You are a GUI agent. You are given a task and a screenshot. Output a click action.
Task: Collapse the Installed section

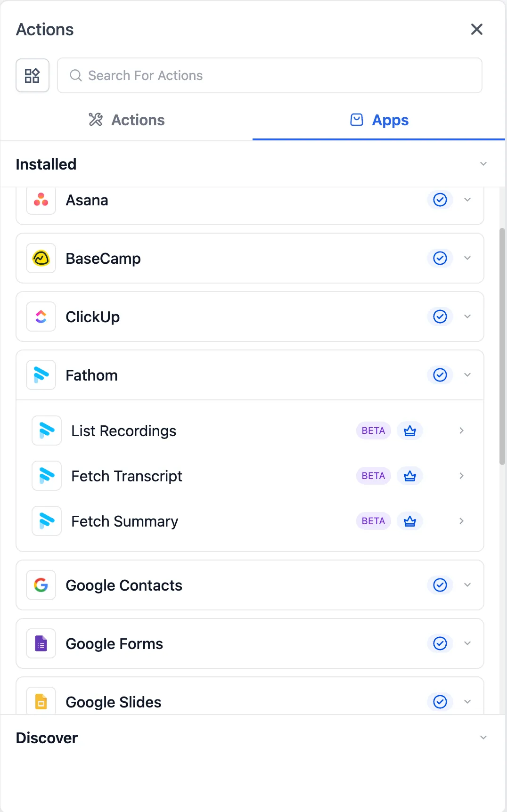(483, 163)
